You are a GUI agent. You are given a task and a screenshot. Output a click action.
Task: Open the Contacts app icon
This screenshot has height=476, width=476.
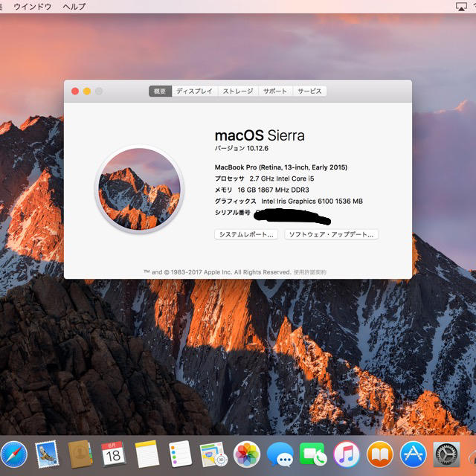pyautogui.click(x=80, y=454)
